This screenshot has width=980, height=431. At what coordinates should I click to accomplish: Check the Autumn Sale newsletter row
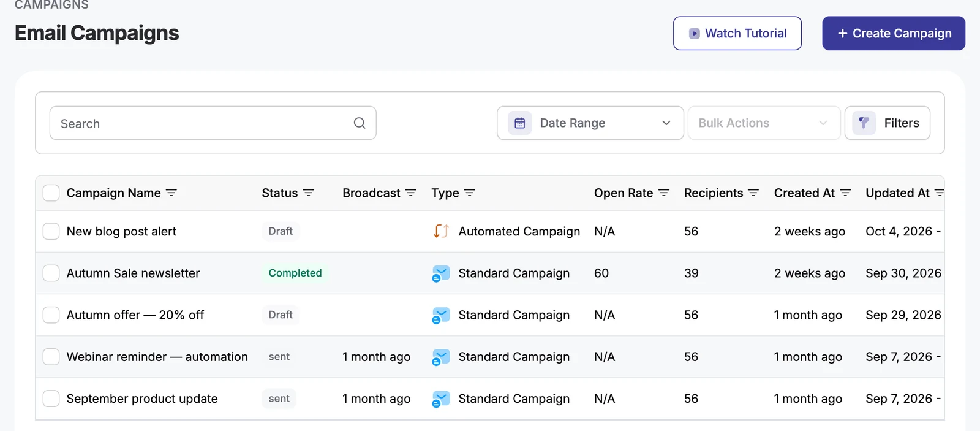pyautogui.click(x=51, y=273)
